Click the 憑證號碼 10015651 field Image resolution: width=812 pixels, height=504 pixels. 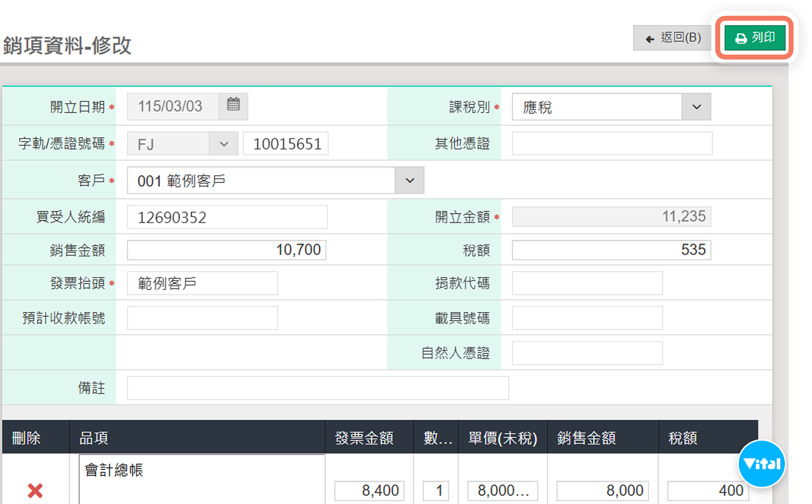[286, 144]
